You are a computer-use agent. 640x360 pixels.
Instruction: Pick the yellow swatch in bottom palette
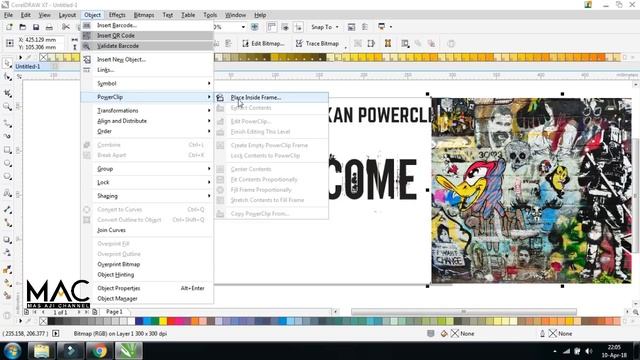point(163,321)
